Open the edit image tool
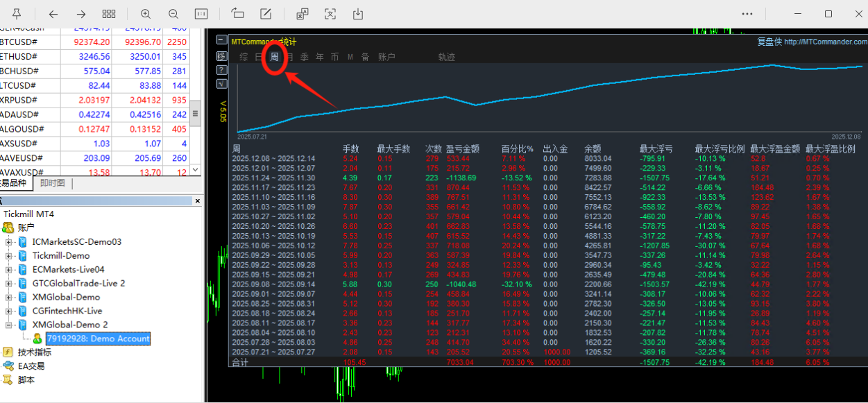Screen dimensions: 868x403 [x=266, y=14]
